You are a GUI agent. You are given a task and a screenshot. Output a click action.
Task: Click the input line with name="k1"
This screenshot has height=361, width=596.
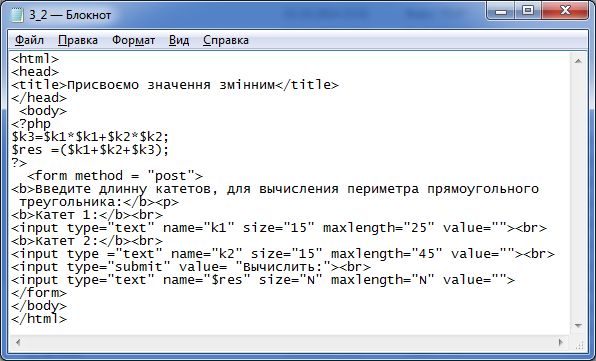click(x=279, y=228)
